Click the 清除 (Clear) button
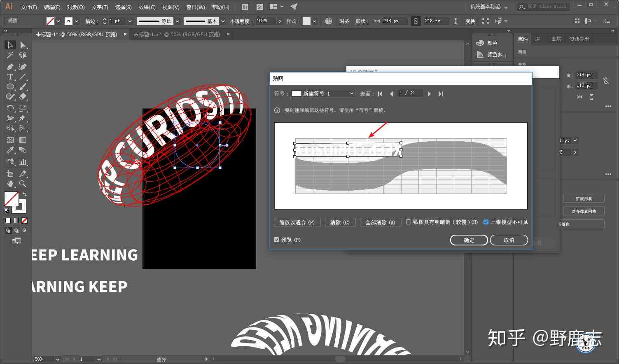This screenshot has width=619, height=364. point(340,222)
